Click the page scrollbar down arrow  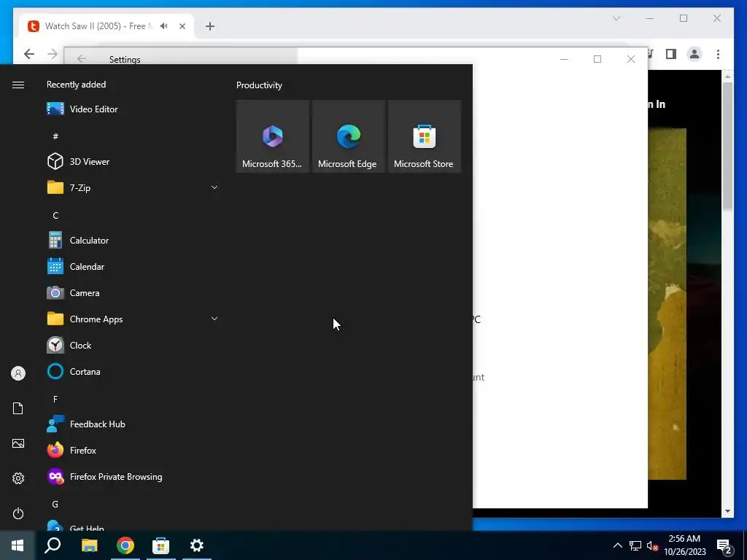click(727, 511)
